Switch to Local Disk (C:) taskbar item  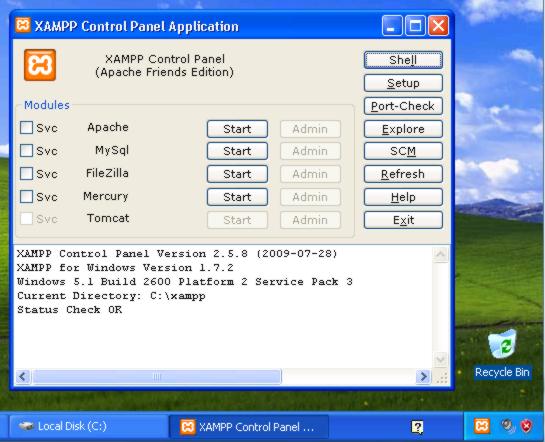(88, 426)
